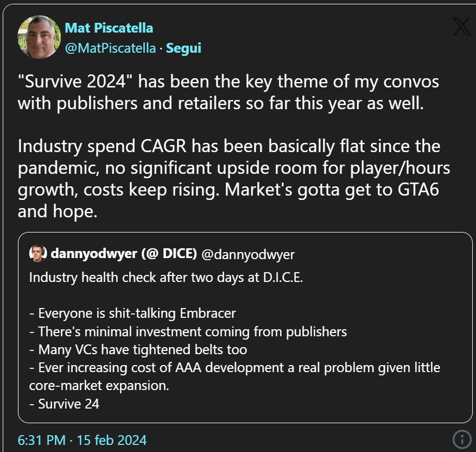Click the "Survive 24" bullet in quote
The image size is (476, 452).
(65, 404)
